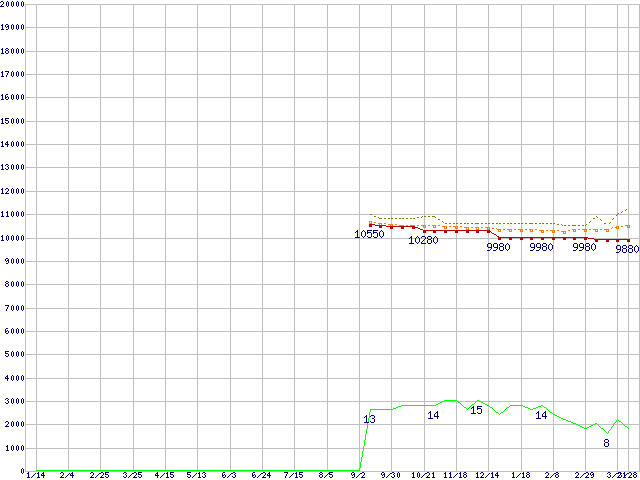This screenshot has width=640, height=480.
Task: Click the 1/14 date axis label
Action: pos(34,475)
